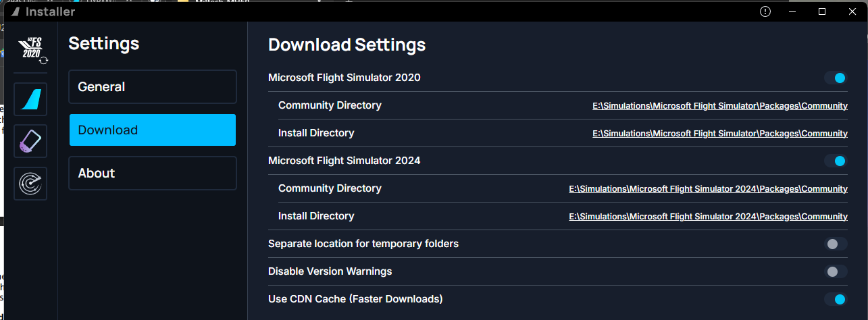The width and height of the screenshot is (868, 320).
Task: Open the radar-circle publisher icon in sidebar
Action: tap(31, 184)
